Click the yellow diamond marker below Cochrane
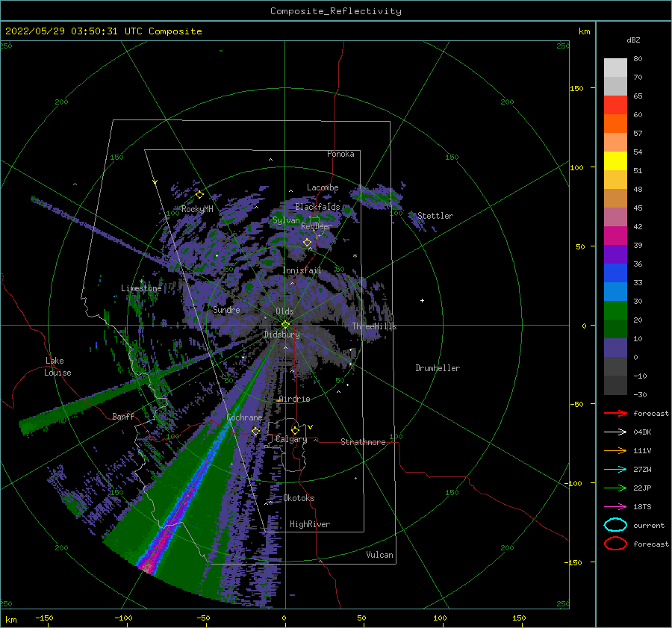 point(255,431)
